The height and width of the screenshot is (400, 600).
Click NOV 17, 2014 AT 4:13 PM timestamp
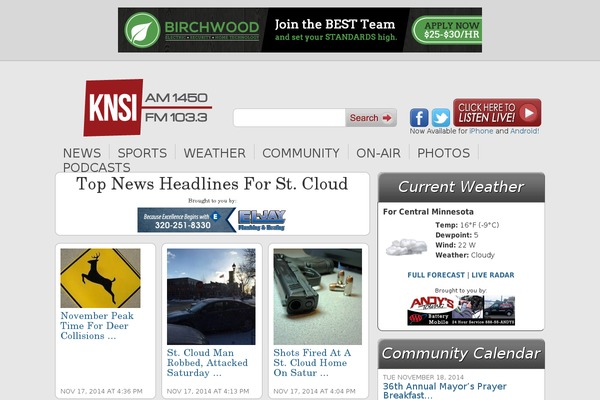(208, 391)
